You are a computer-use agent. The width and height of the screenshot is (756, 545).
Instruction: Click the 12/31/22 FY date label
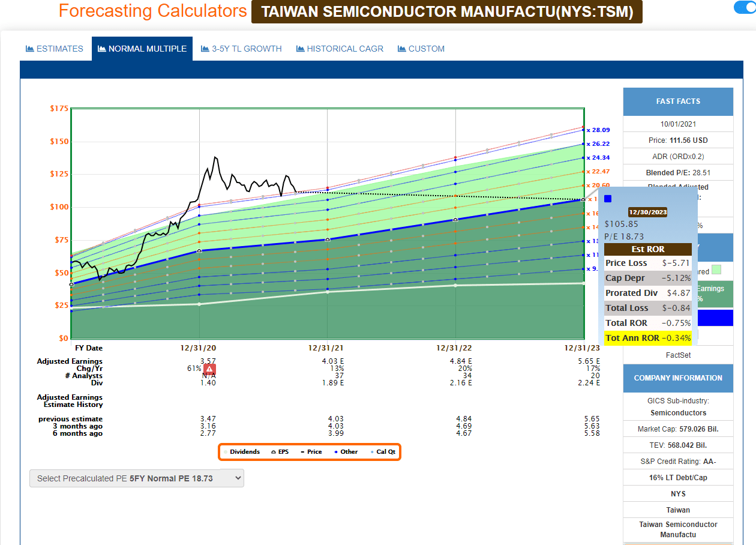point(455,348)
